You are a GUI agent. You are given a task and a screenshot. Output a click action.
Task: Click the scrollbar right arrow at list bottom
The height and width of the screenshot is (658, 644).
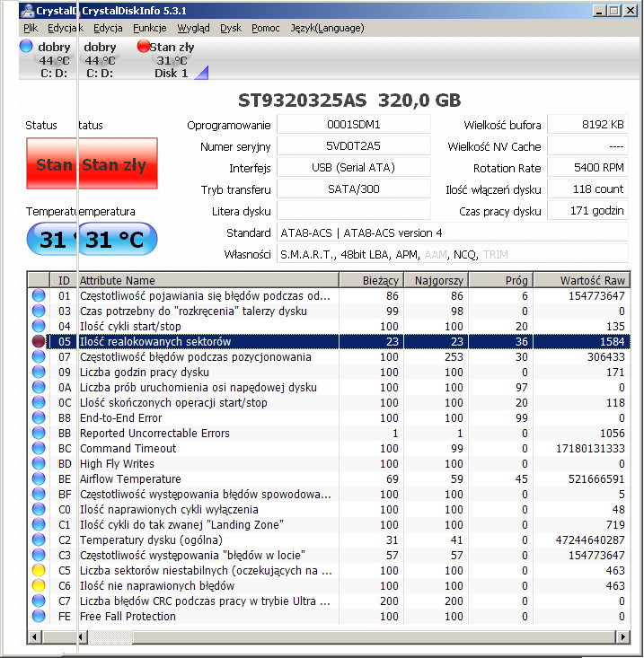622,636
